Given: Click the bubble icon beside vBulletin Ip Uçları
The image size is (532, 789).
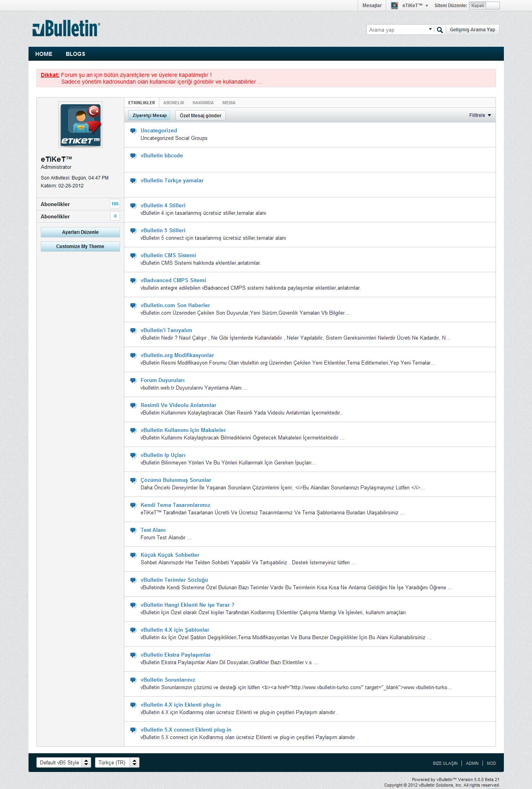Looking at the screenshot, I should (133, 456).
